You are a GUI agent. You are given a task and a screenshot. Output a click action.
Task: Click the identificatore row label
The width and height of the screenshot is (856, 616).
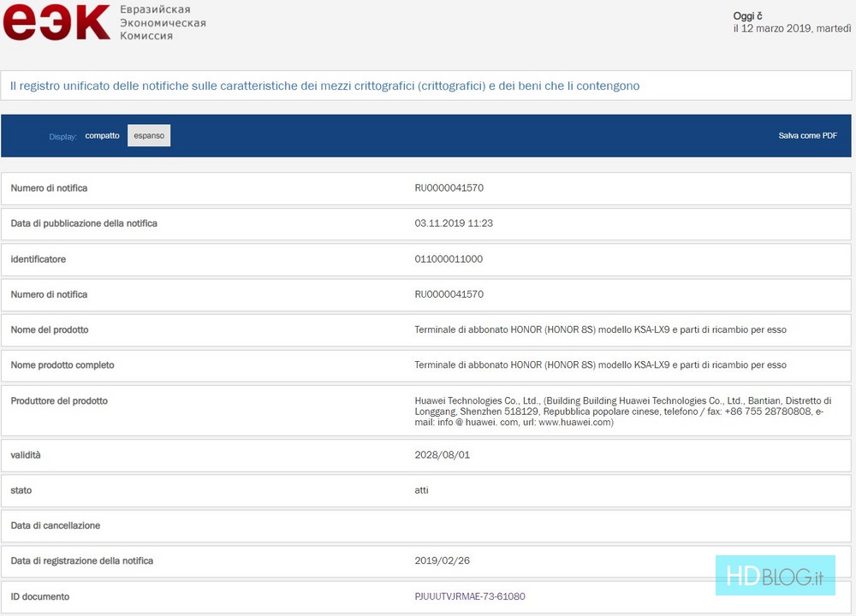coord(39,259)
